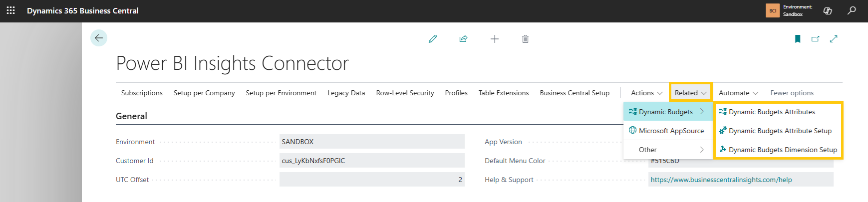Viewport: 868px width, 202px height.
Task: Click the search magnifier icon
Action: (x=852, y=10)
